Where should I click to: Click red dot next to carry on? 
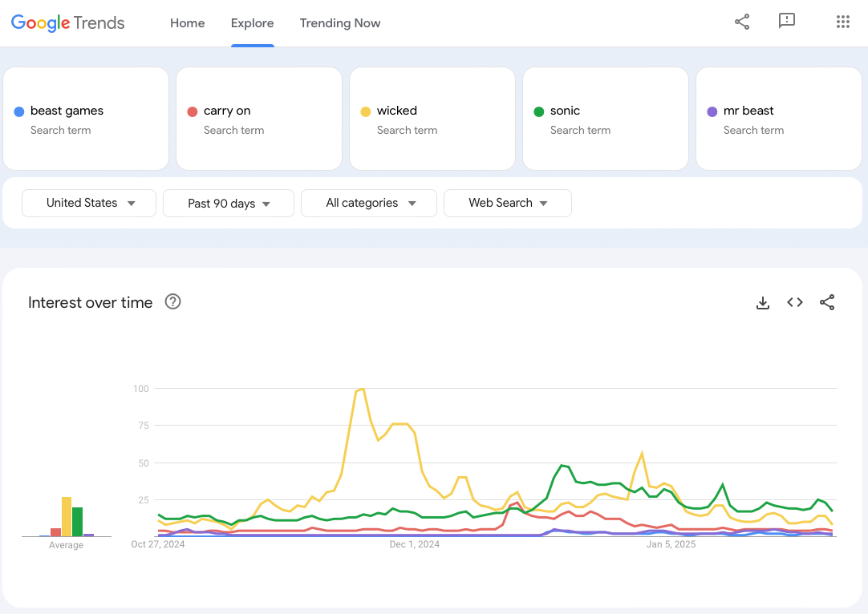pyautogui.click(x=192, y=111)
